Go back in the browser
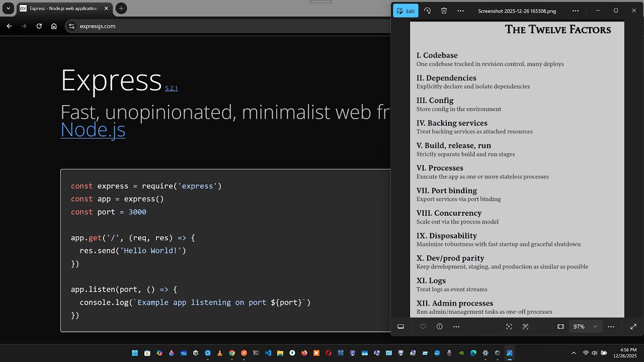Viewport: 644px width, 362px height. [9, 26]
